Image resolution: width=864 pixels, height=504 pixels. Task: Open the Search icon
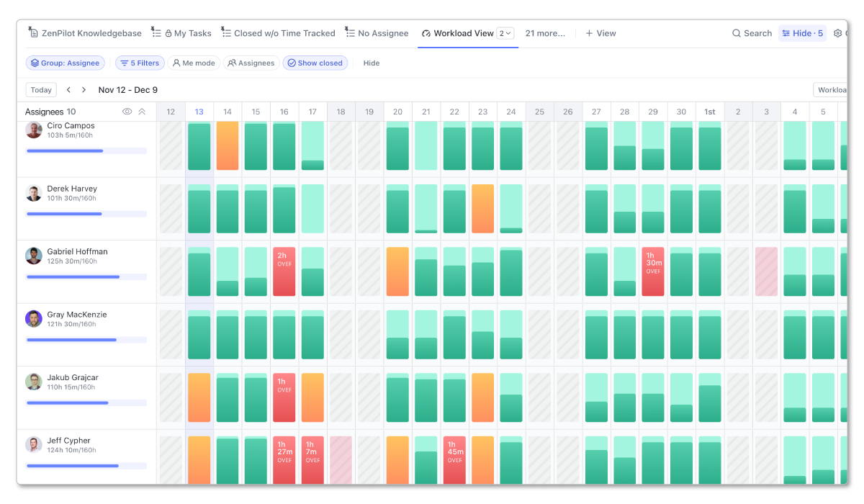point(736,33)
